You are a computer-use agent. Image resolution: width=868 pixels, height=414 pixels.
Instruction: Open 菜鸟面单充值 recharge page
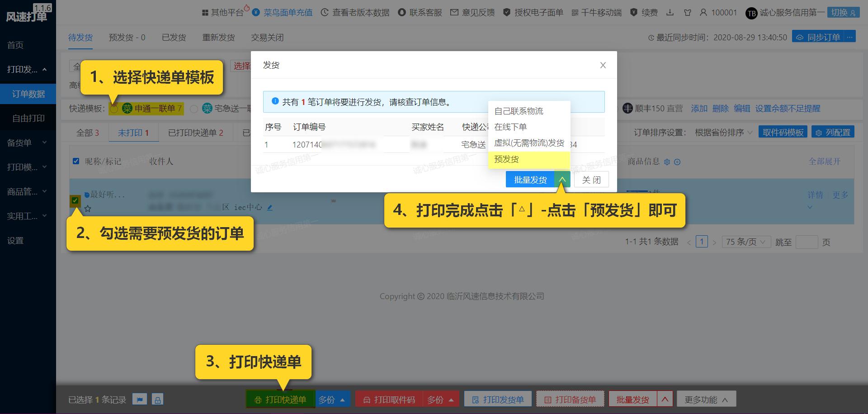289,13
